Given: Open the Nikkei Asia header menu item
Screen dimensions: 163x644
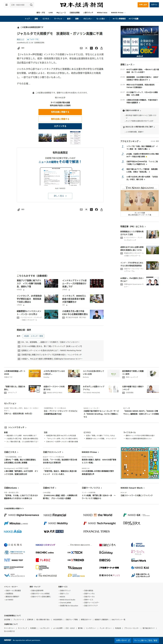Looking at the screenshot, I should (x=102, y=13).
